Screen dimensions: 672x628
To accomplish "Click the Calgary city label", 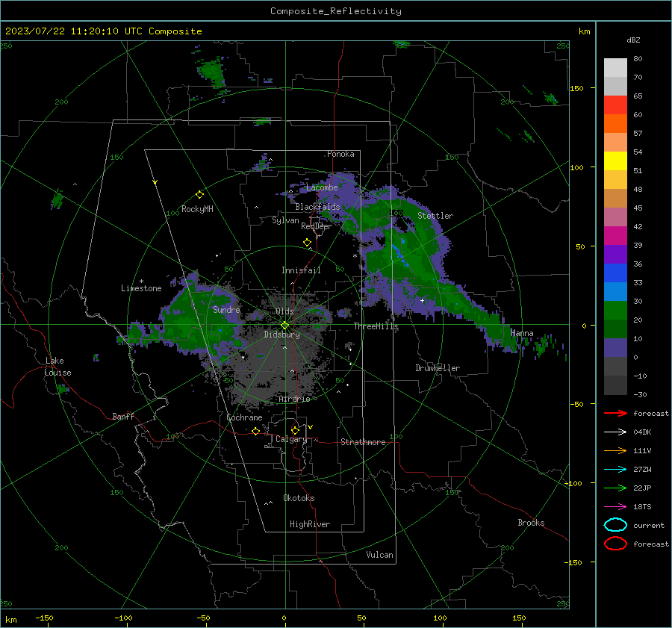I will pos(291,439).
